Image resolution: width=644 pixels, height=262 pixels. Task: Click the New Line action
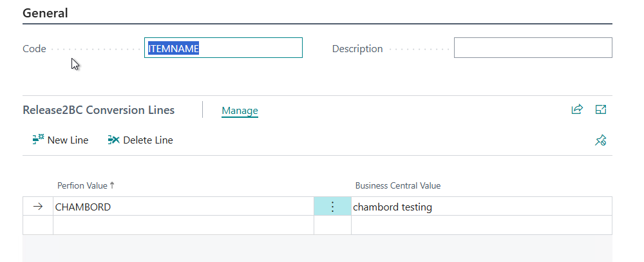61,140
